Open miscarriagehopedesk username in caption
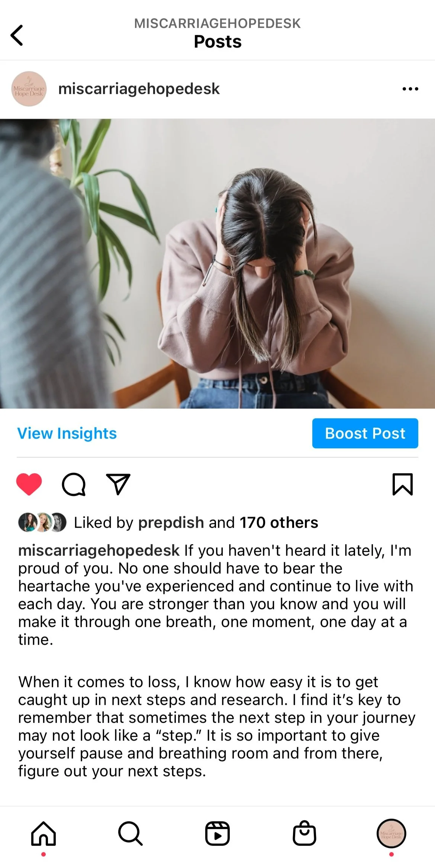The width and height of the screenshot is (435, 868). [x=99, y=550]
